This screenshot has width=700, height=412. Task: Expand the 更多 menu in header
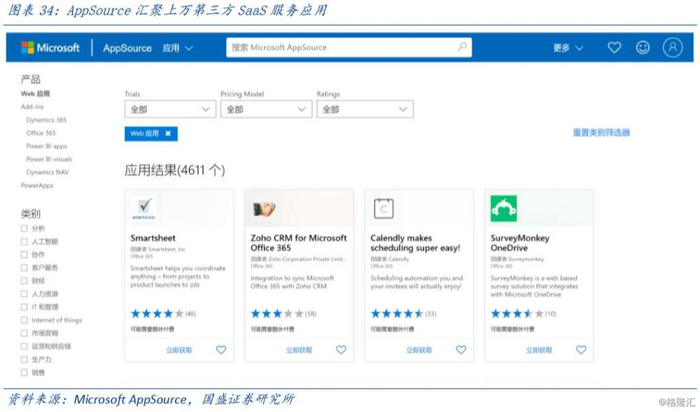[x=568, y=48]
